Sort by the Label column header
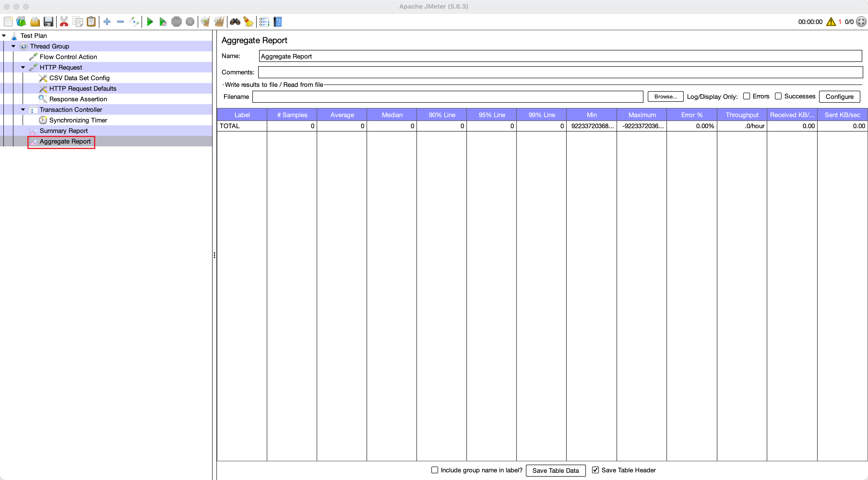Screen dimensions: 868x480 [242, 115]
